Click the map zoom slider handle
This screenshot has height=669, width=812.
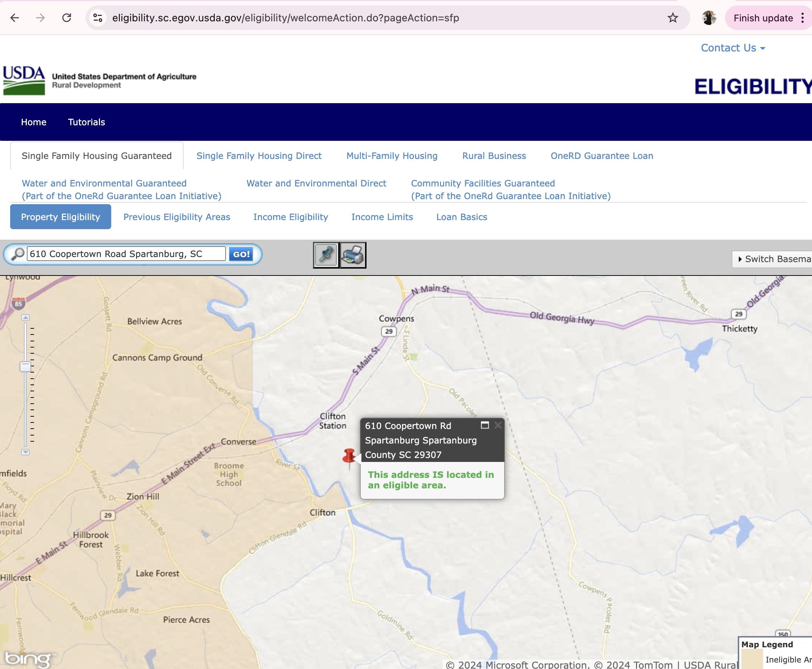25,366
